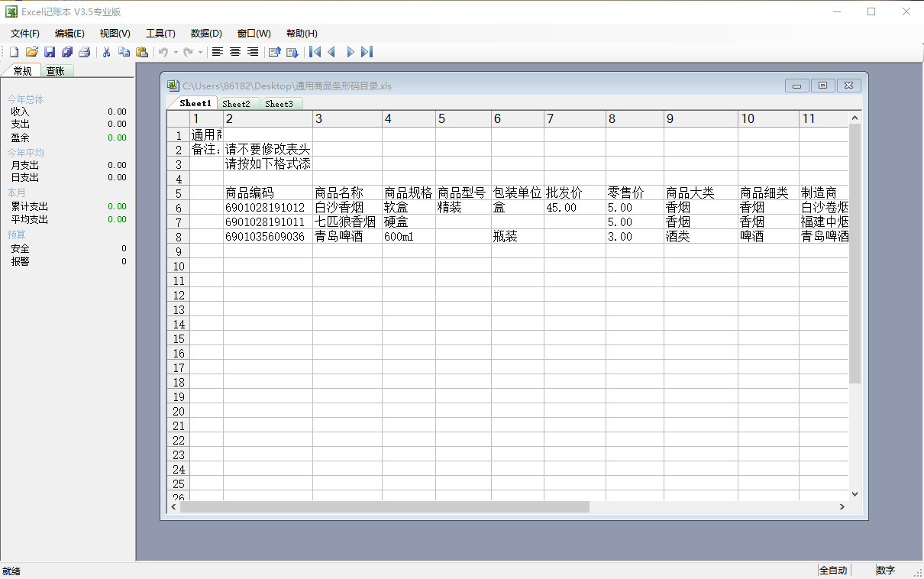Expand the Undo history dropdown arrow
Image resolution: width=924 pixels, height=579 pixels.
point(176,52)
